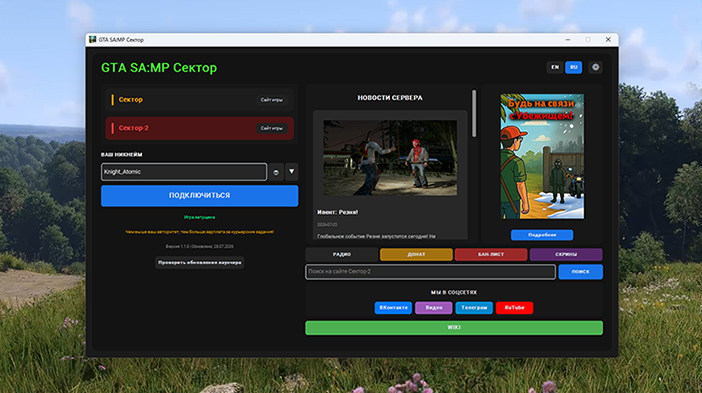
Task: Minimize the GTA SA:MP Сектор window
Action: click(568, 39)
